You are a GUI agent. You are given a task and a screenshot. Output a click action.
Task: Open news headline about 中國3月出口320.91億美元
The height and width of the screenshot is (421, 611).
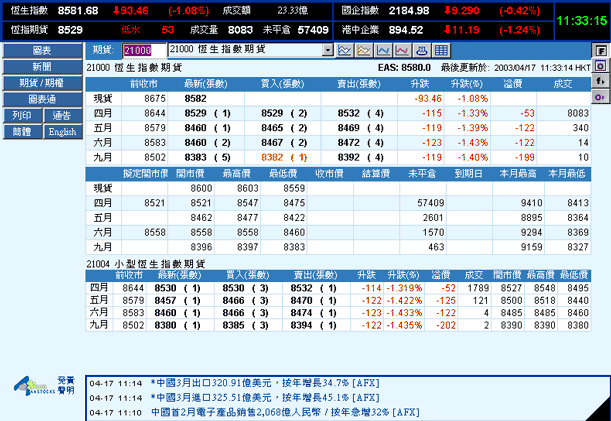coord(265,383)
